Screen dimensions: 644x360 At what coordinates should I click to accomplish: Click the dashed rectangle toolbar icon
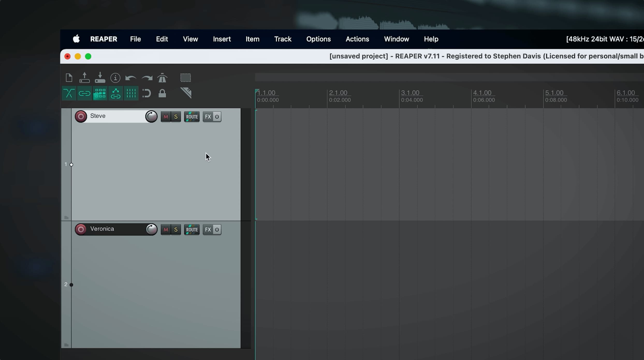(186, 78)
